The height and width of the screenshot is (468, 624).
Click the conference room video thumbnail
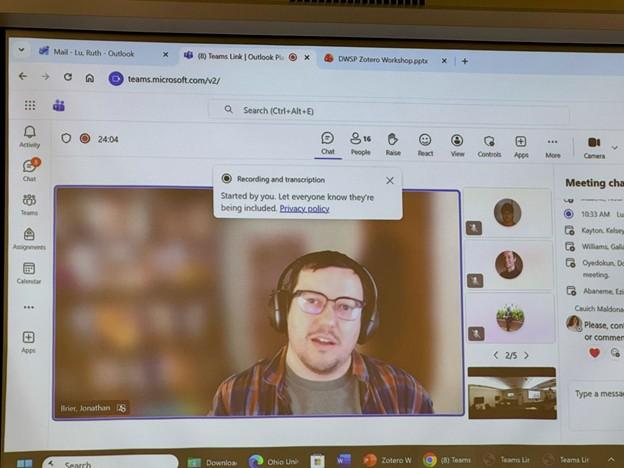(512, 393)
